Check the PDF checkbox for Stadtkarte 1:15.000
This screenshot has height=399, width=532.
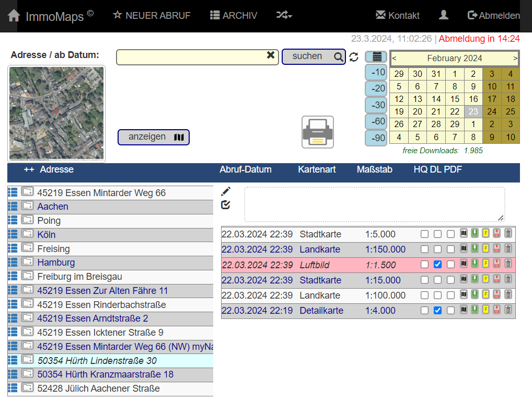click(450, 280)
